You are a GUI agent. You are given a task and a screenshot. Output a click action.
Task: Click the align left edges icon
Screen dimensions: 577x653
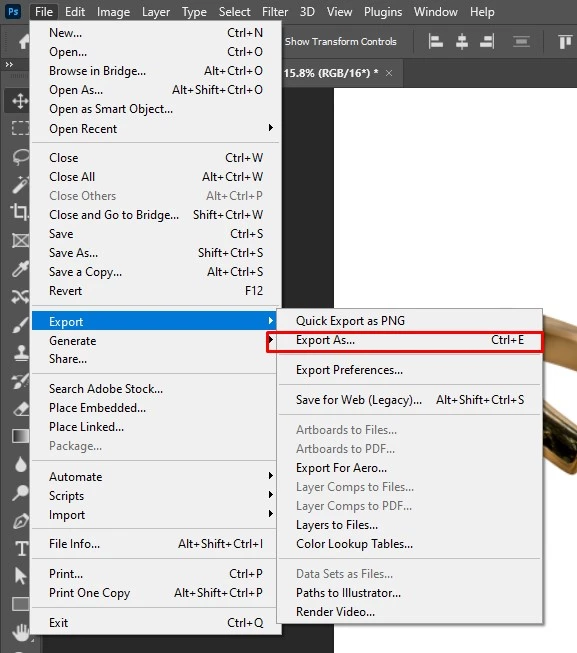pyautogui.click(x=435, y=42)
